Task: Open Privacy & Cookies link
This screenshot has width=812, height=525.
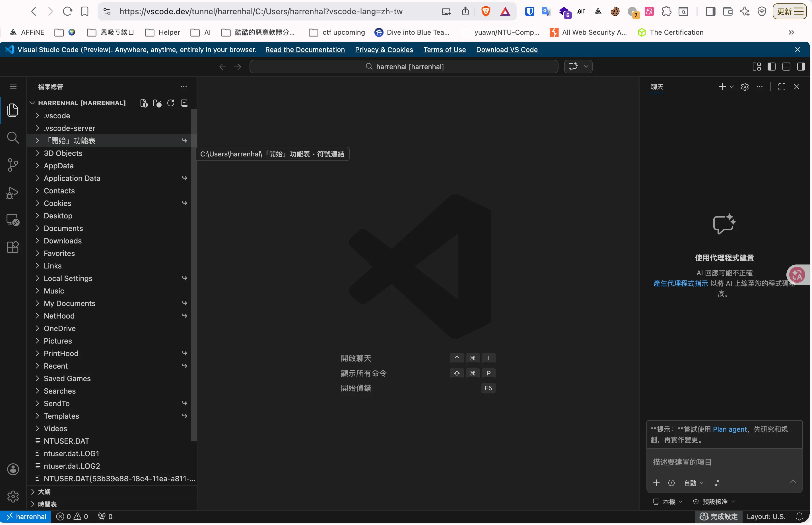Action: (x=384, y=50)
